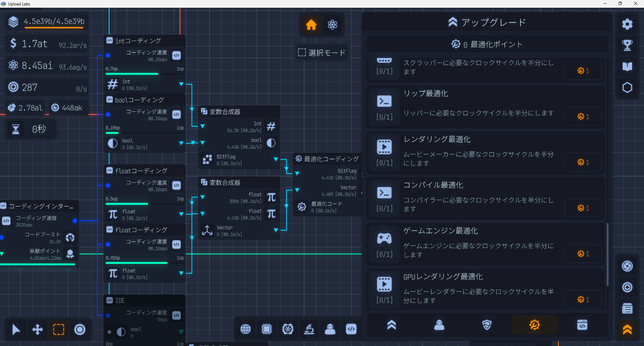Click the upgrade list vertical scrollbar
The height and width of the screenshot is (346, 644).
click(607, 255)
